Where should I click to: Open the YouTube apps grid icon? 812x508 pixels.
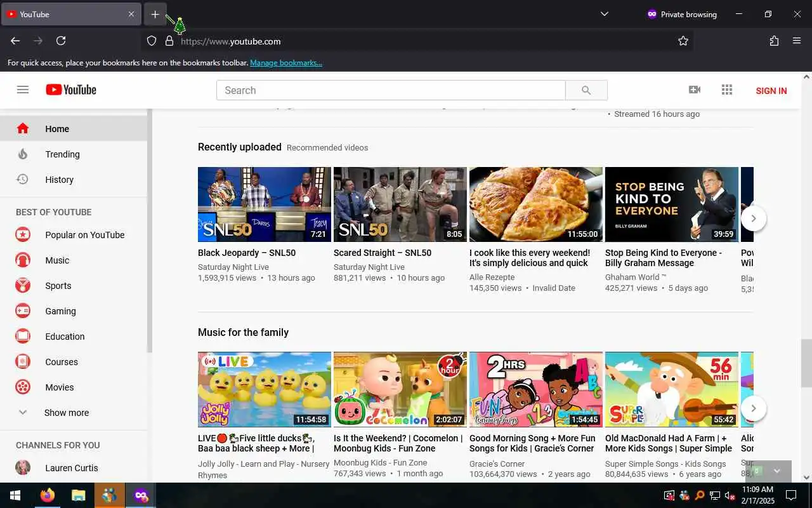pyautogui.click(x=727, y=90)
